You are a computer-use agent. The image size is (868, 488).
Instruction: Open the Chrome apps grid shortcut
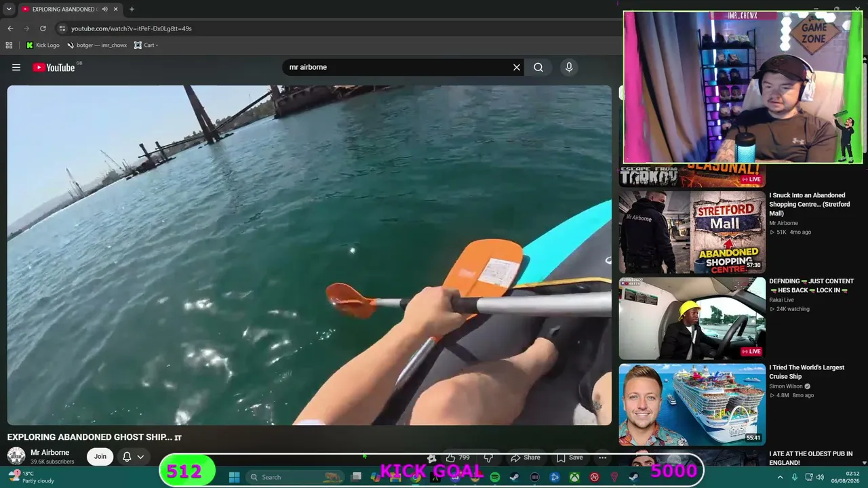[9, 45]
